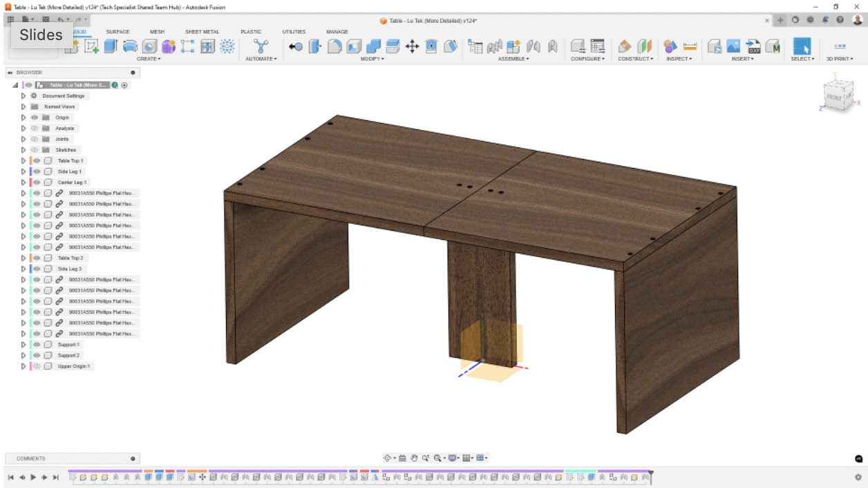Click the ViewCube front face
This screenshot has height=488, width=868.
pyautogui.click(x=834, y=97)
